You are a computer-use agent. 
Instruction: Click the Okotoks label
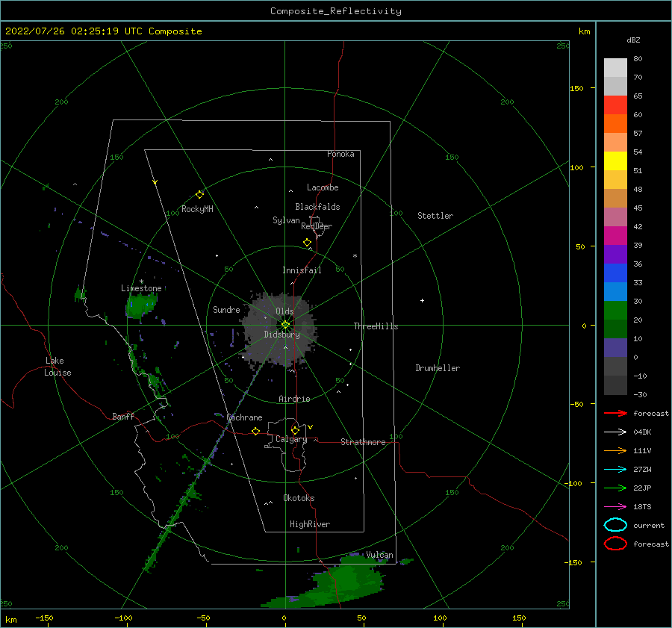point(299,498)
